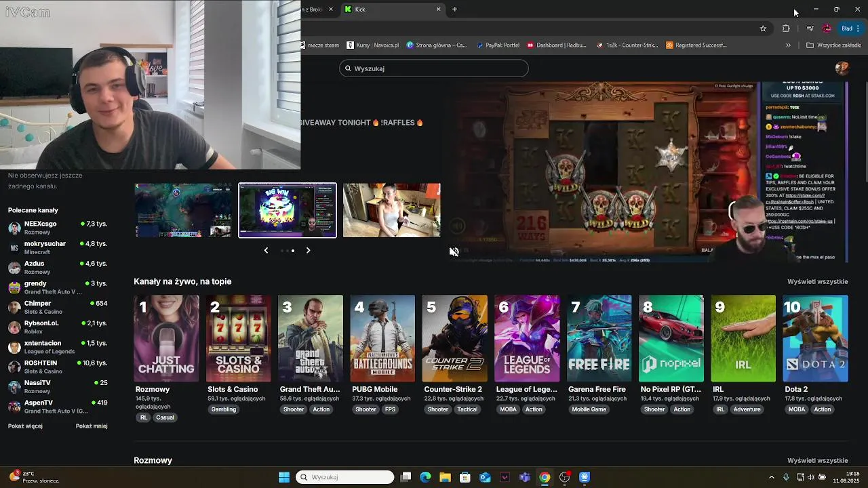Open Microsoft Edge from the taskbar
The height and width of the screenshot is (488, 868).
(425, 477)
